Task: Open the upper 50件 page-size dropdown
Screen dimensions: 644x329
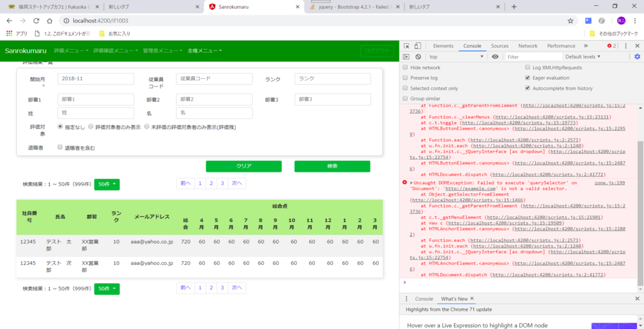Action: coord(107,184)
